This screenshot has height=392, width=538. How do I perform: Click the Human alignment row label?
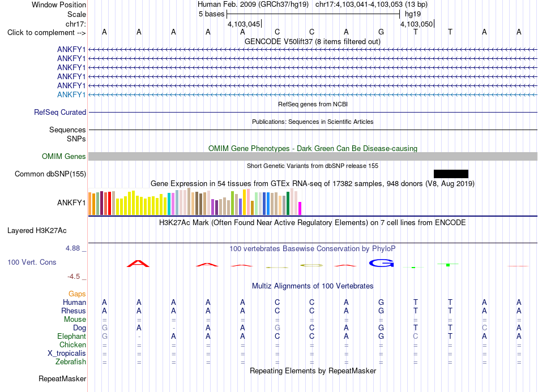point(74,302)
